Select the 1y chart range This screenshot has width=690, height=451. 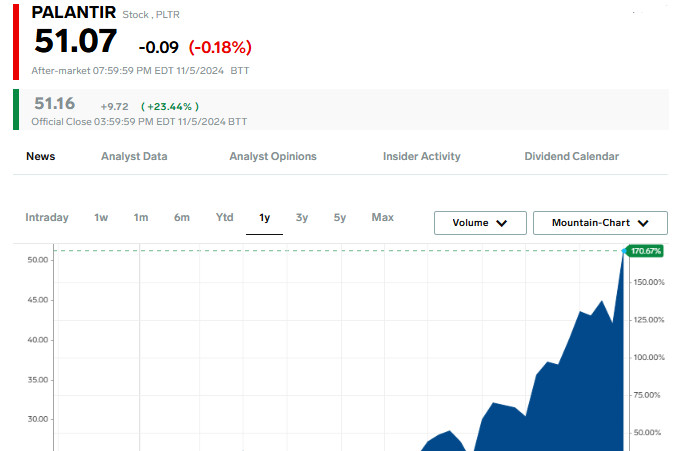coord(264,218)
